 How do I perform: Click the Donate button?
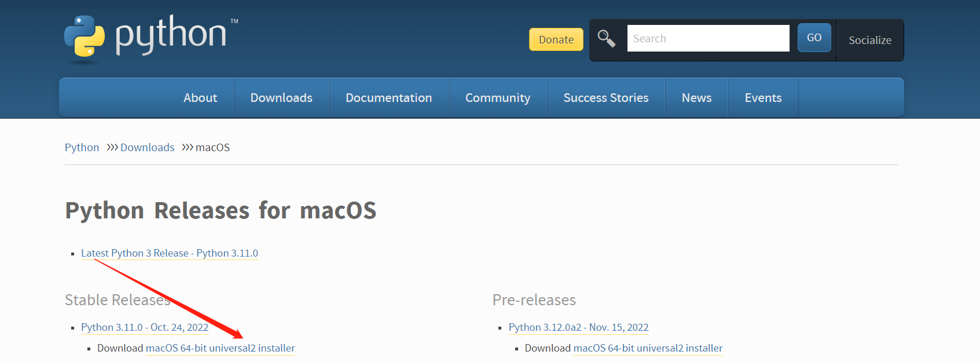556,39
